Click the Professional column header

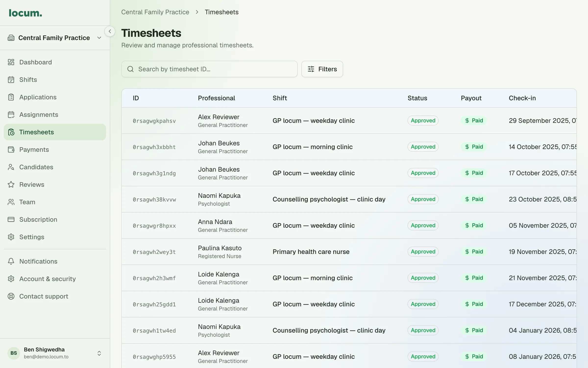click(216, 98)
